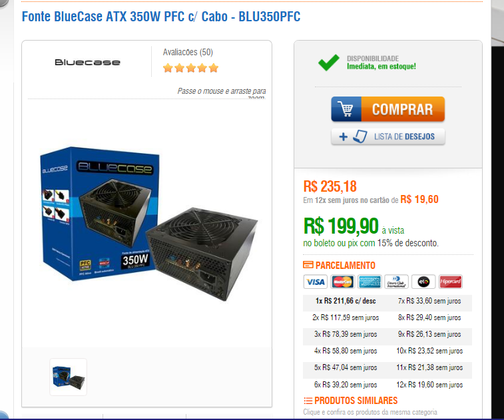Click the Elo card icon
The width and height of the screenshot is (504, 420).
click(x=423, y=282)
